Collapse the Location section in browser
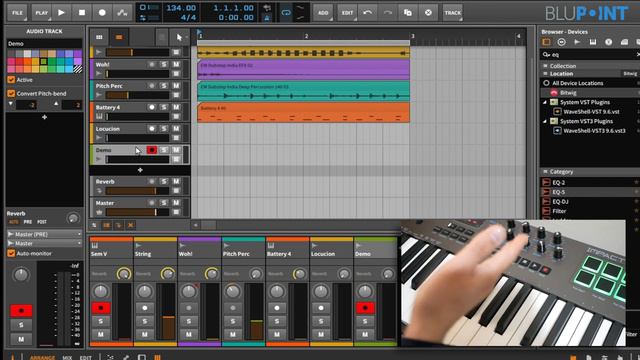The width and height of the screenshot is (640, 360). pos(545,74)
